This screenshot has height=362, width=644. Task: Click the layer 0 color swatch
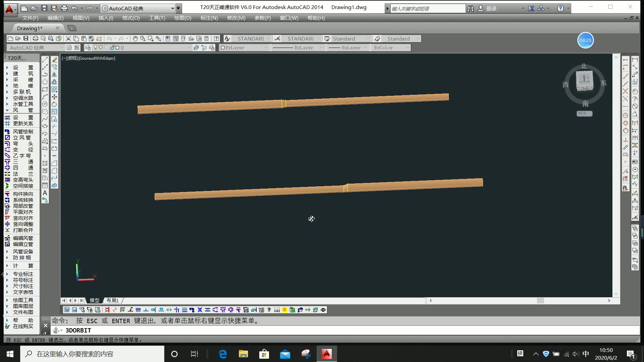[117, 48]
